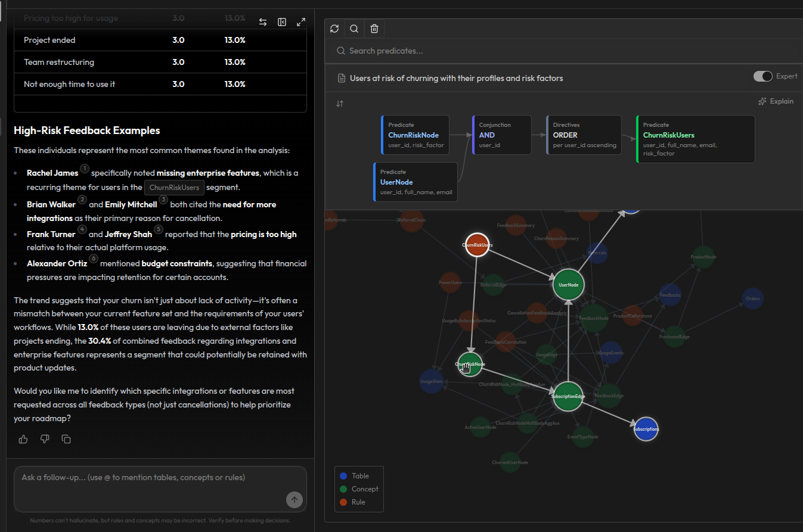Click the swap arrows icon in the chat header
The image size is (803, 532).
(x=262, y=21)
